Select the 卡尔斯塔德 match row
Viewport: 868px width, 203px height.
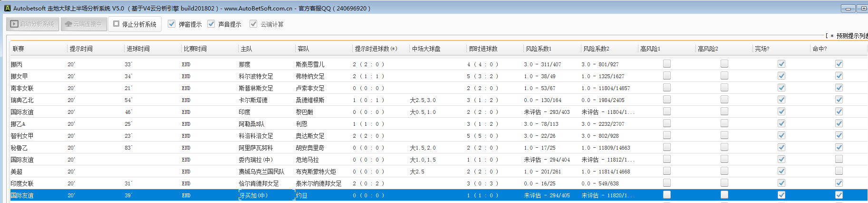click(x=253, y=100)
